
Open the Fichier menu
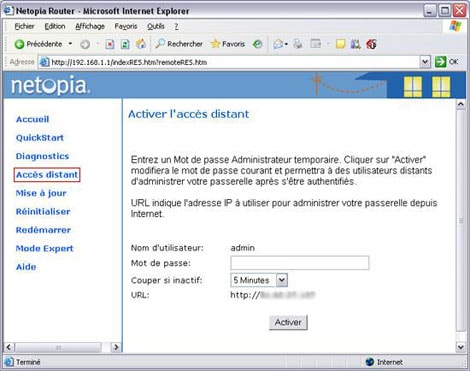24,26
